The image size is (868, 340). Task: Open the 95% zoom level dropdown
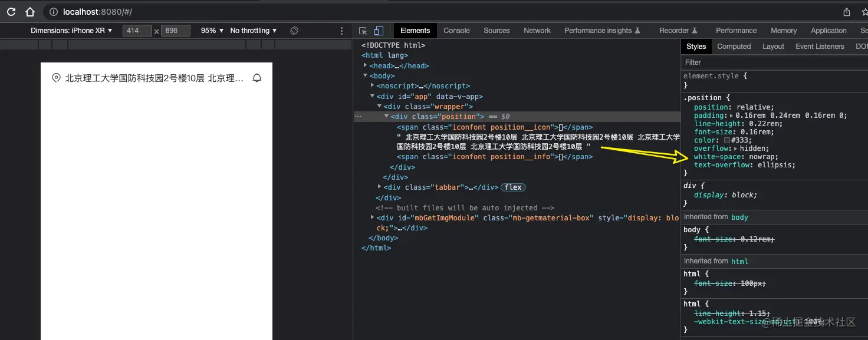pos(212,31)
